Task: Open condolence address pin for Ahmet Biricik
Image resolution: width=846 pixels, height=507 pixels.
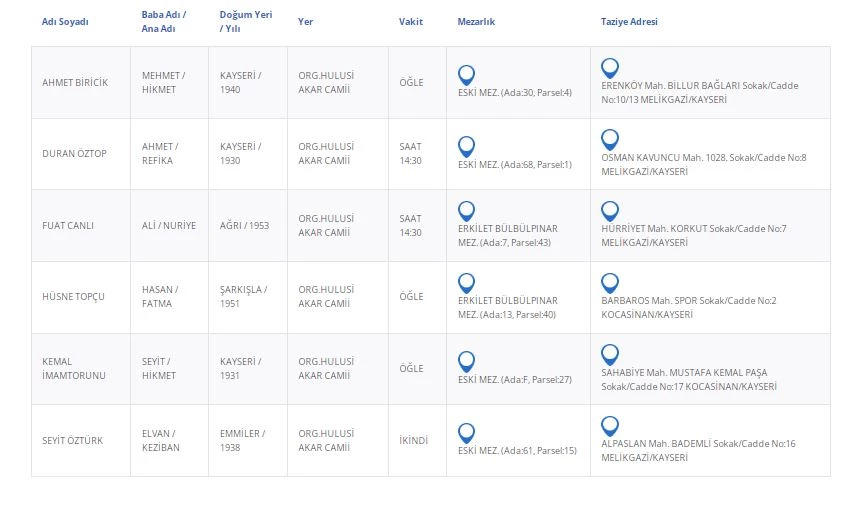Action: (x=609, y=68)
